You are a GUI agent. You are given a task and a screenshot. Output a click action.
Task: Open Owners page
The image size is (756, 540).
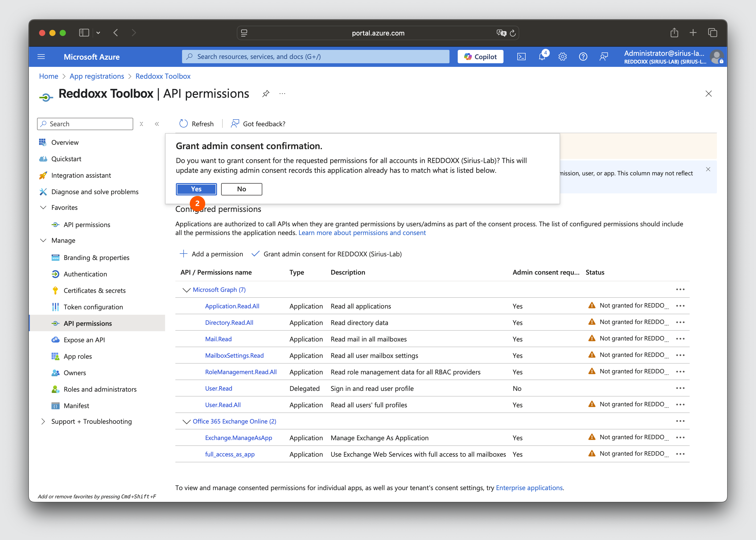75,373
